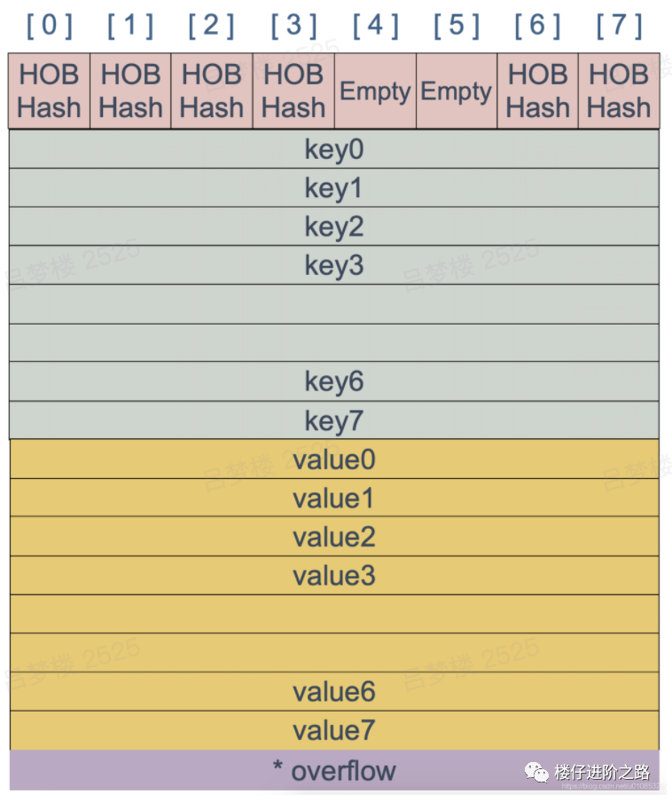Click the key0 row
672x802 pixels.
tap(333, 149)
